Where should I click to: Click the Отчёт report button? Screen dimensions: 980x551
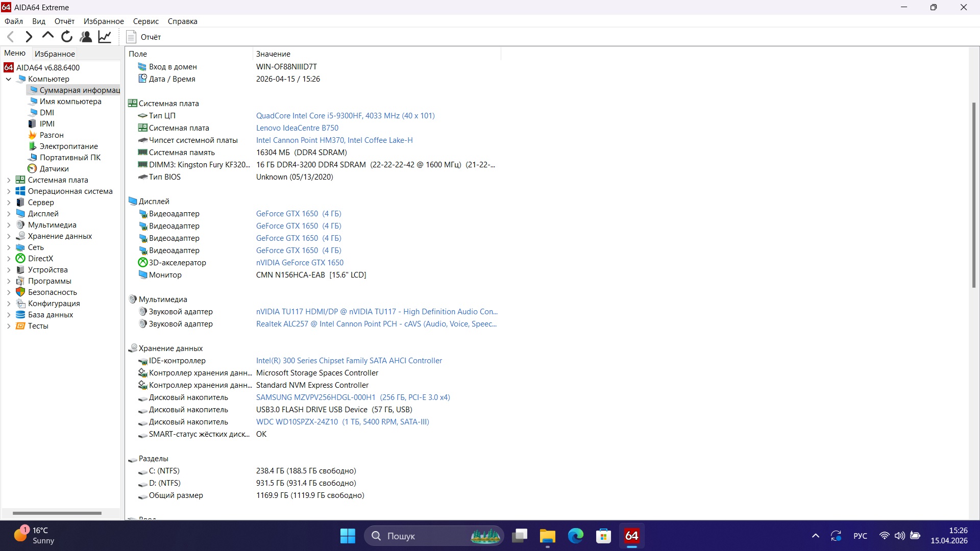click(143, 37)
